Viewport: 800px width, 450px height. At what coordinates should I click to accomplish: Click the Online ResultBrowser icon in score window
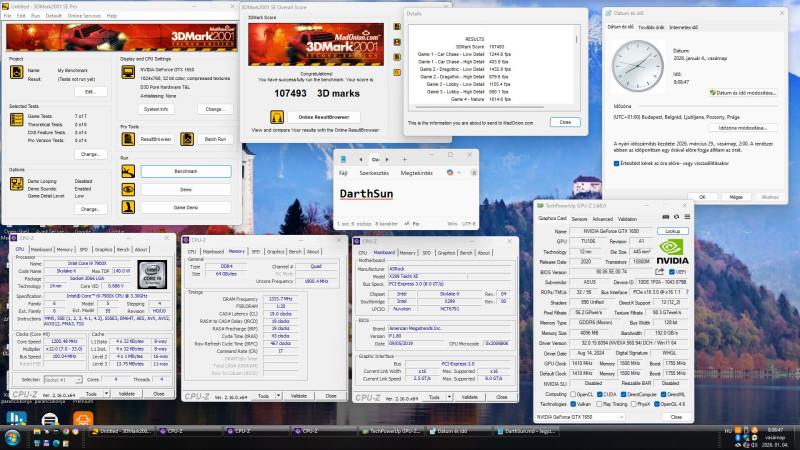tap(277, 117)
